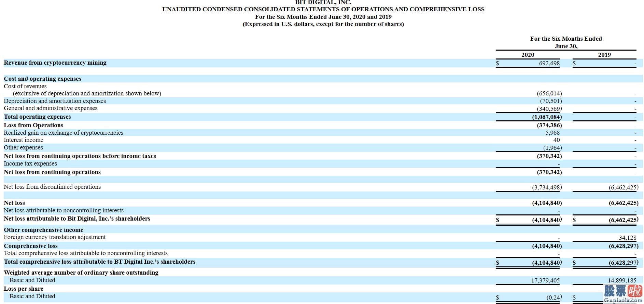Select the 'Comprehensive loss' label
Image resolution: width=644 pixels, height=304 pixels.
[31, 246]
